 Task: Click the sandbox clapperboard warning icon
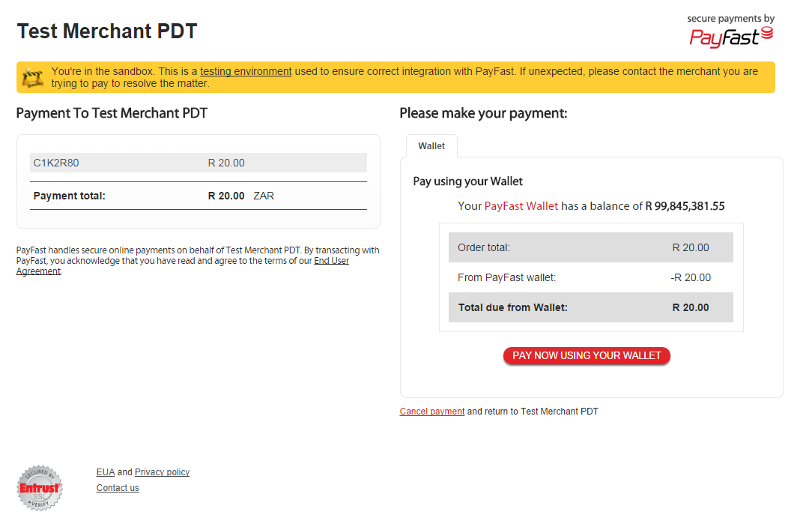33,78
